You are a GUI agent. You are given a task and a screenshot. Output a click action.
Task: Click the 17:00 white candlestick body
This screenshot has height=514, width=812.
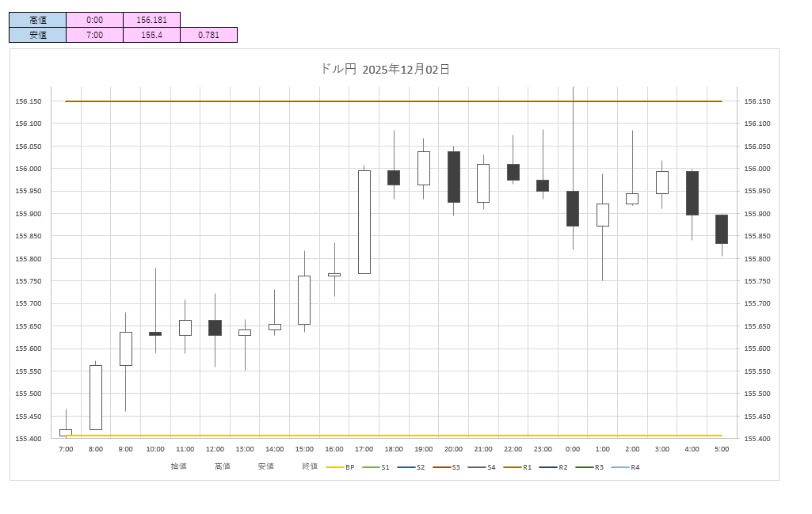pyautogui.click(x=364, y=222)
